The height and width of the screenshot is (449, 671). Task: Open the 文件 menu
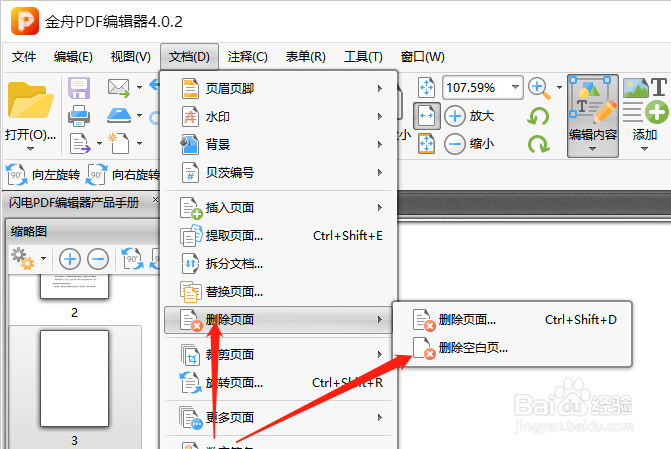coord(24,56)
